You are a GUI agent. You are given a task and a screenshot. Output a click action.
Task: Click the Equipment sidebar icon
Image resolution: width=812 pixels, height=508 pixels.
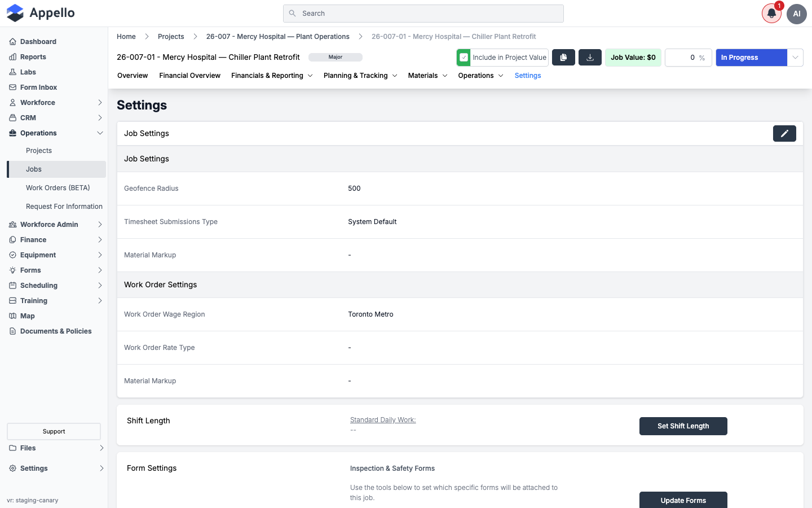[x=12, y=255]
